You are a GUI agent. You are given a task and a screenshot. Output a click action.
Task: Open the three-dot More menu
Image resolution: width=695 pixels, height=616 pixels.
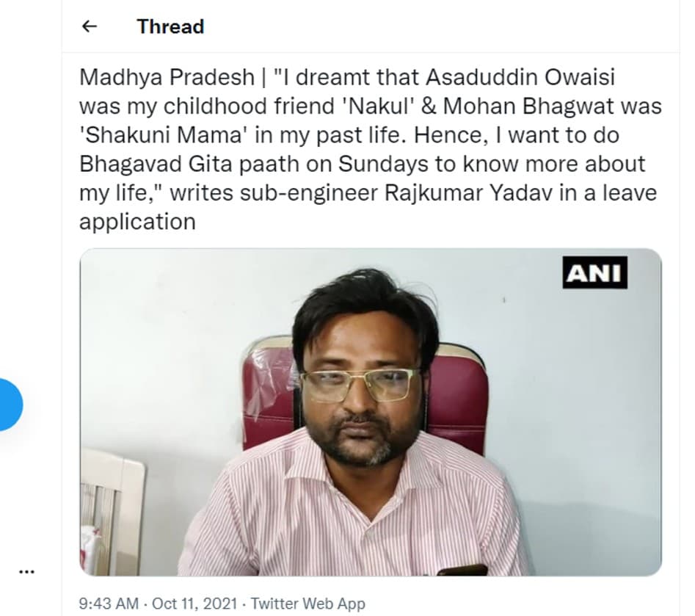(x=26, y=570)
